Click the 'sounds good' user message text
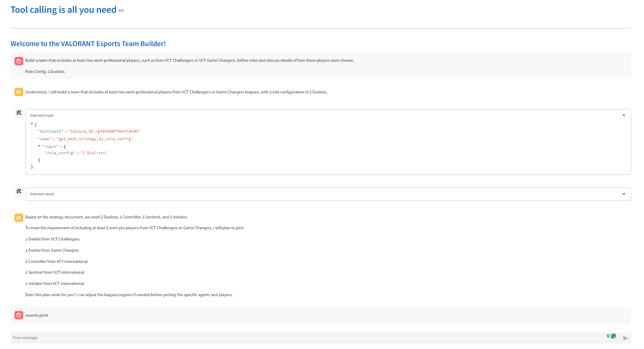Screen dimensions: 644x349 tap(36, 315)
